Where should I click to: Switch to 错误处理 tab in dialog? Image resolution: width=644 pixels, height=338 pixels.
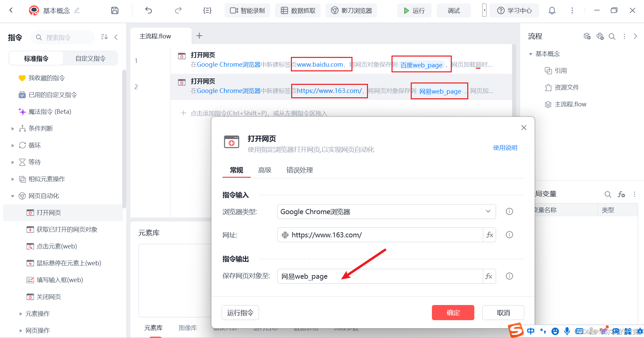click(300, 170)
